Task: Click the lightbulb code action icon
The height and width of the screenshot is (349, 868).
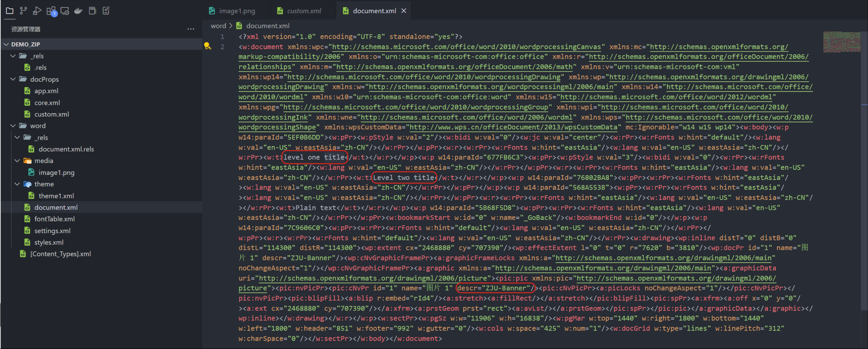Action: [x=208, y=46]
